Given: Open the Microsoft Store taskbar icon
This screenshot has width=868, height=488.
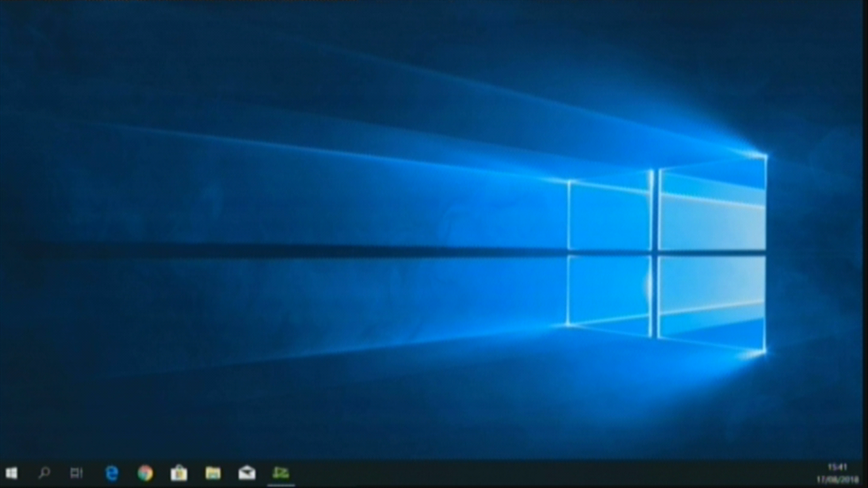Looking at the screenshot, I should (x=179, y=473).
